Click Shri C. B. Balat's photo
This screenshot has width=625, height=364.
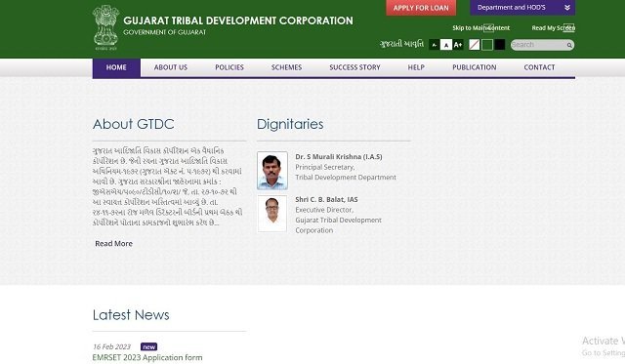pos(272,214)
